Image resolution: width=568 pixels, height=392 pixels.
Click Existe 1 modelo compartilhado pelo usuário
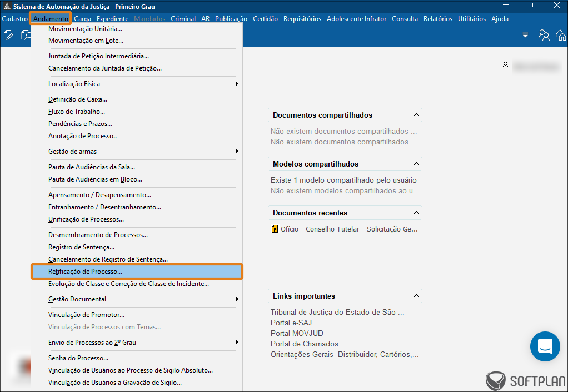[x=343, y=180]
